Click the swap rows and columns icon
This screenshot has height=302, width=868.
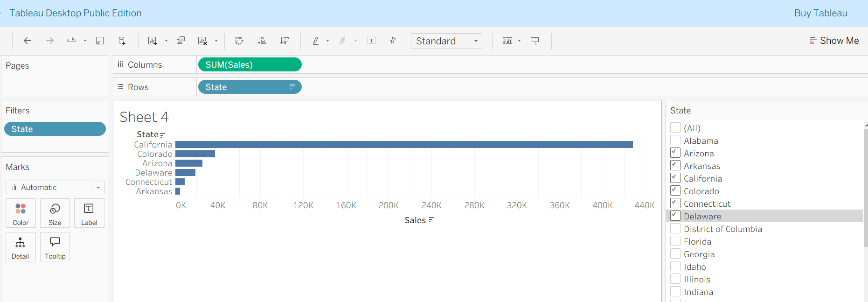tap(239, 41)
